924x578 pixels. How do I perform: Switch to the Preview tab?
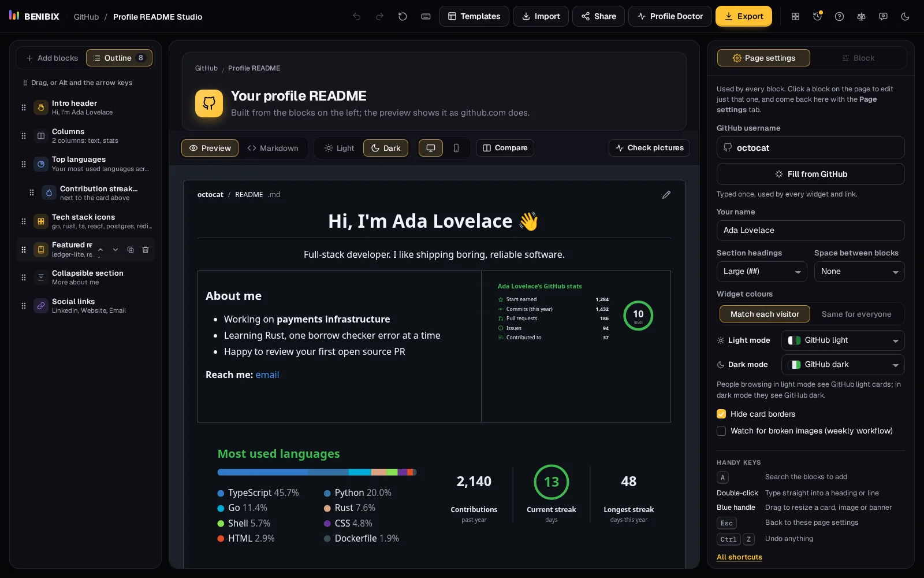tap(210, 148)
